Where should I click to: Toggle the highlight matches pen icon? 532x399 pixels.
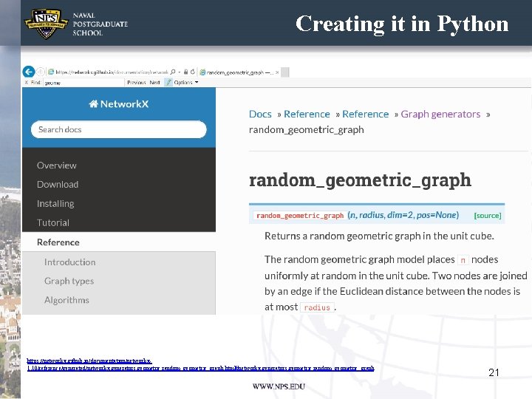coord(168,83)
